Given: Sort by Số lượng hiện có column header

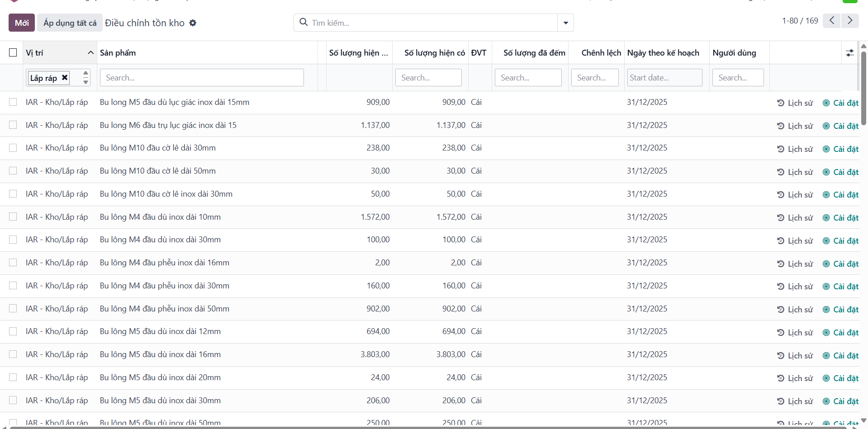Looking at the screenshot, I should pyautogui.click(x=434, y=53).
